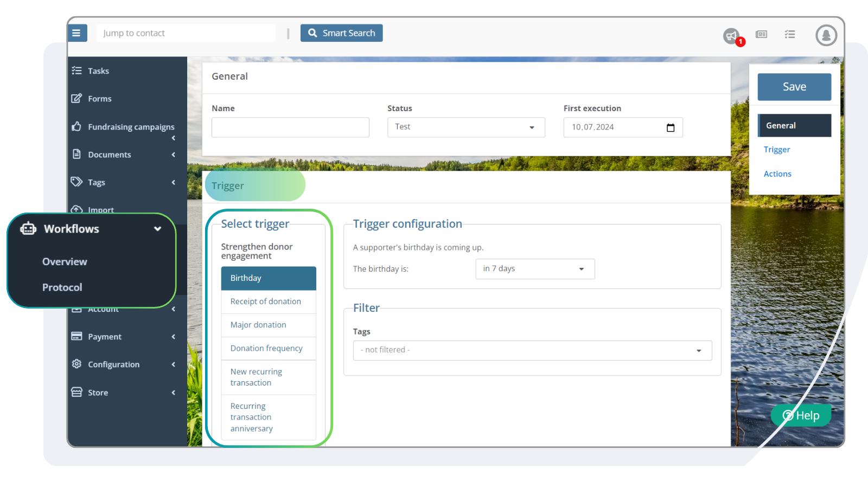Click the Save button
Screen dimensions: 868x488
click(794, 86)
